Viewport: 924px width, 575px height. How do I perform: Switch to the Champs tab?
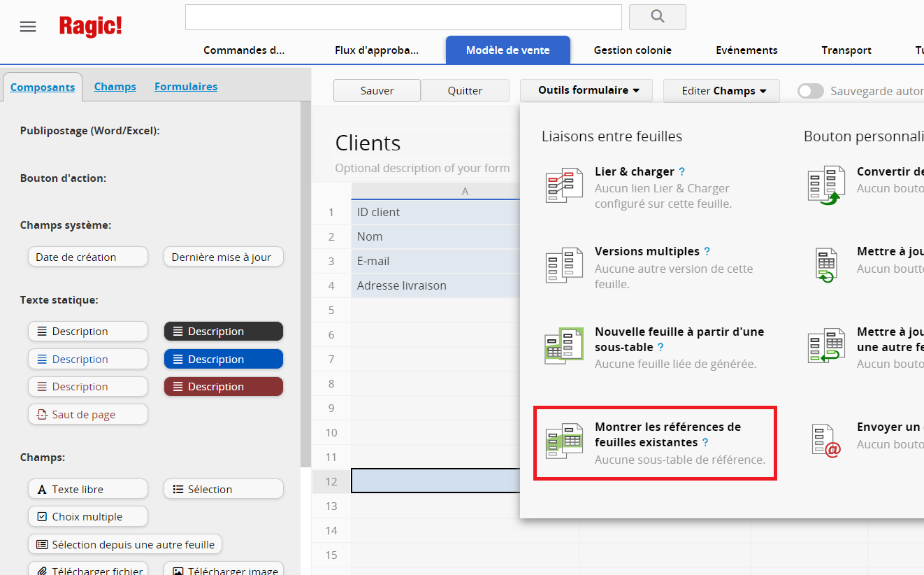coord(115,87)
